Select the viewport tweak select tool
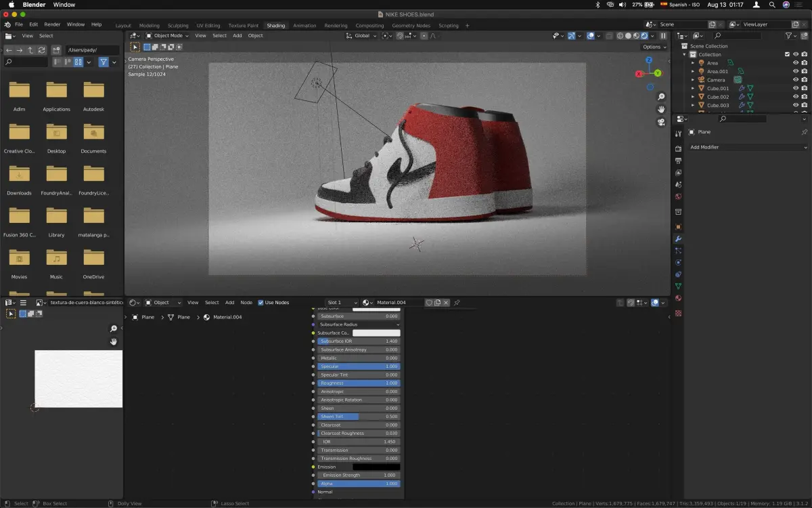 pos(135,47)
